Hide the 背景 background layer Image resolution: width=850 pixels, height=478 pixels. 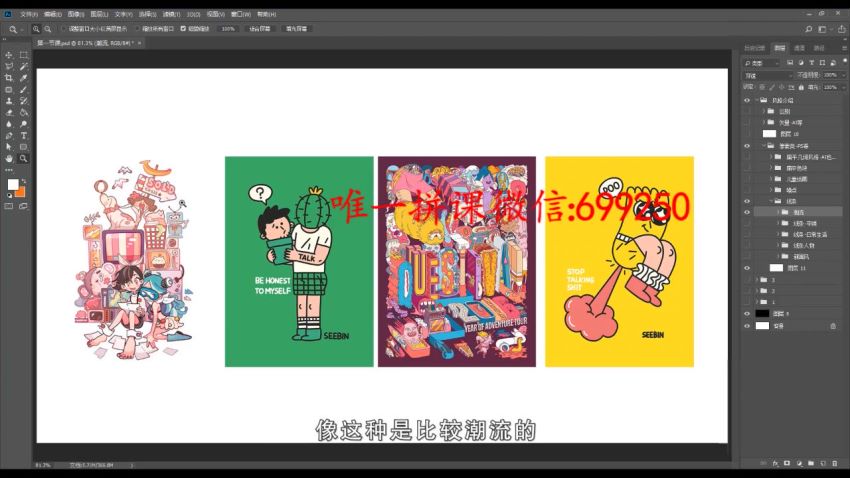pyautogui.click(x=747, y=326)
